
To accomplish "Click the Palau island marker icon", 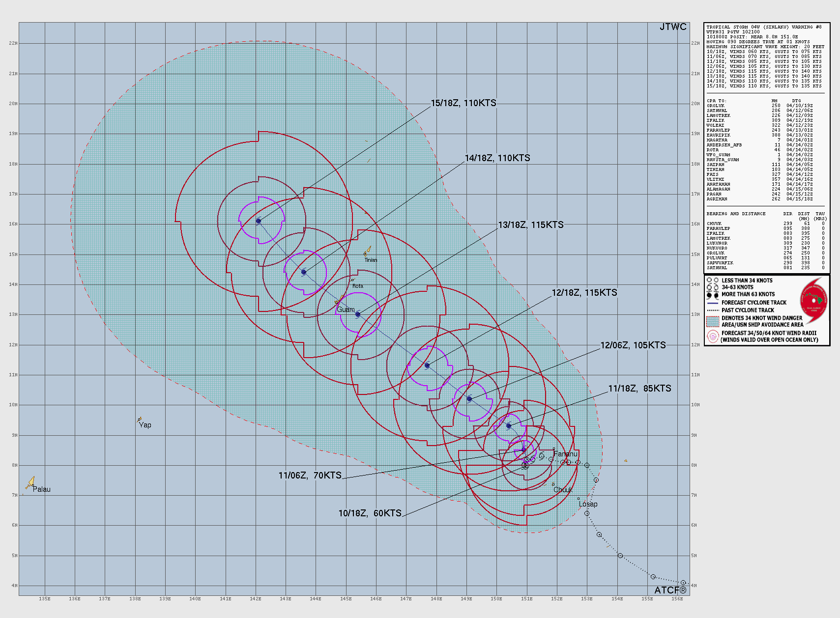I will pos(30,482).
